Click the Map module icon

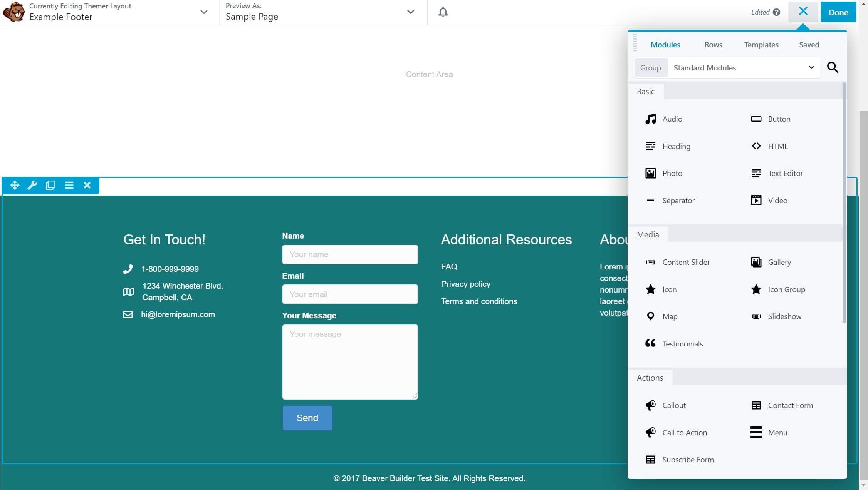(650, 316)
